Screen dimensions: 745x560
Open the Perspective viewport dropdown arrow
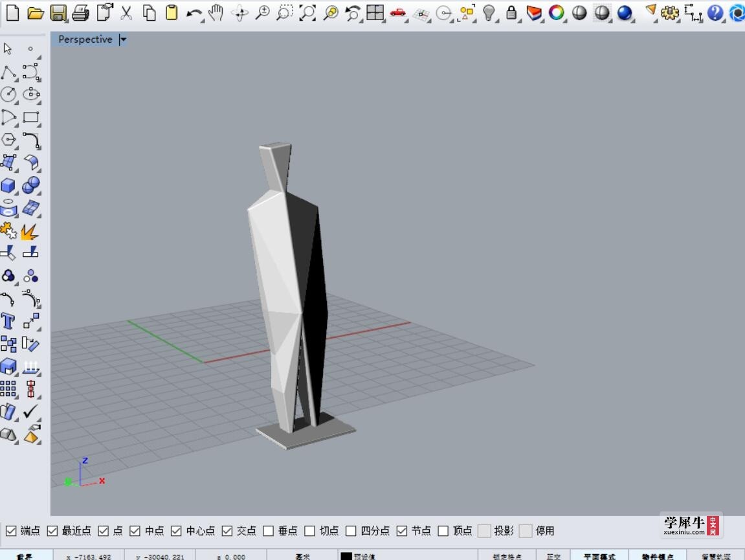coord(123,39)
